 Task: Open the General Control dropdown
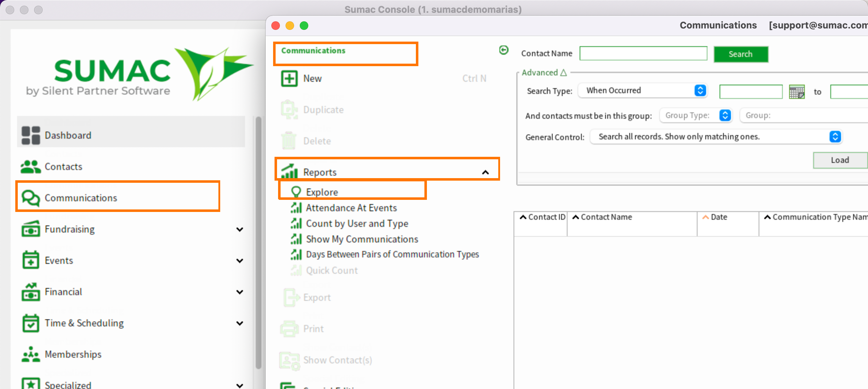point(716,137)
